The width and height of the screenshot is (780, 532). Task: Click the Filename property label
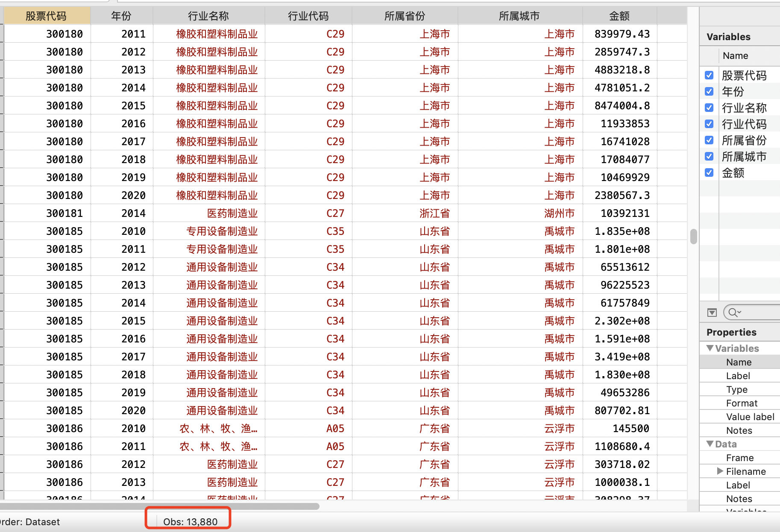coord(746,471)
